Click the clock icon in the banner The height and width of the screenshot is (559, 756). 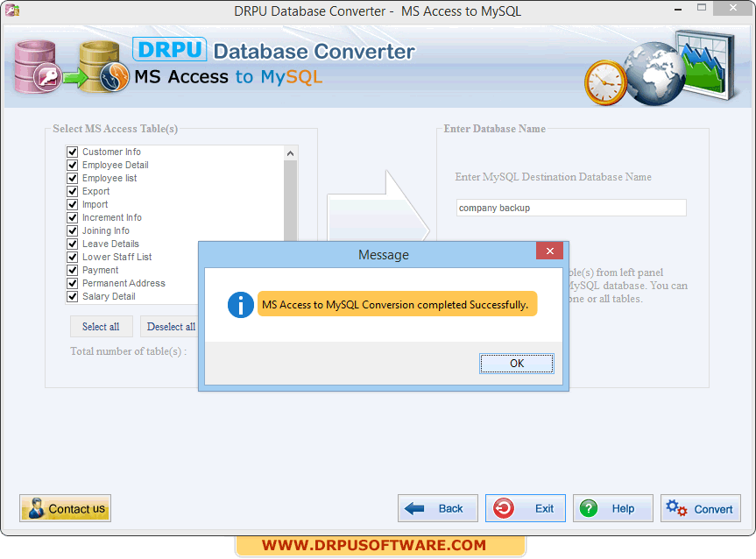[605, 82]
